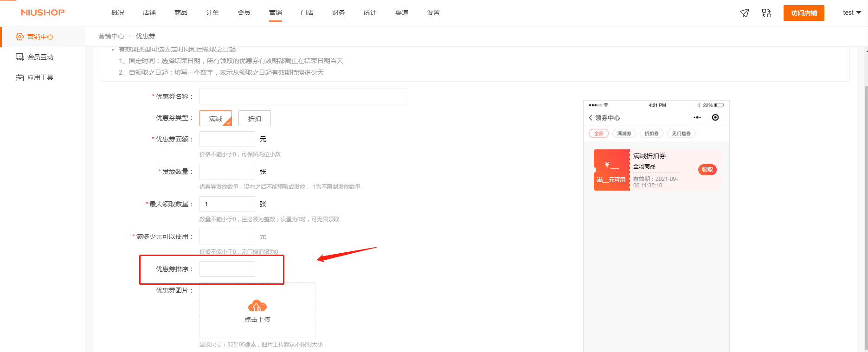868x352 pixels.
Task: Click the target circle icon in phone preview
Action: [x=715, y=117]
